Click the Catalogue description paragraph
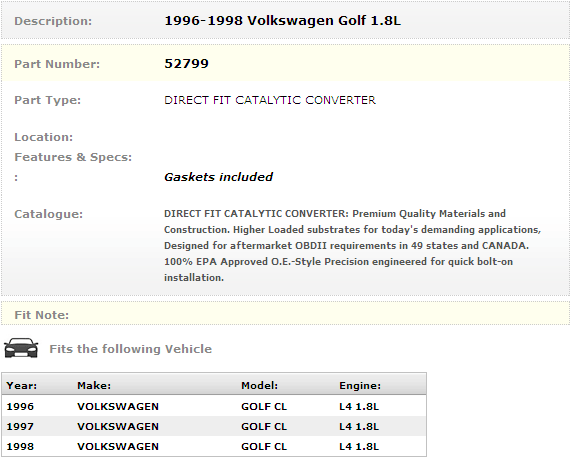 (x=352, y=245)
